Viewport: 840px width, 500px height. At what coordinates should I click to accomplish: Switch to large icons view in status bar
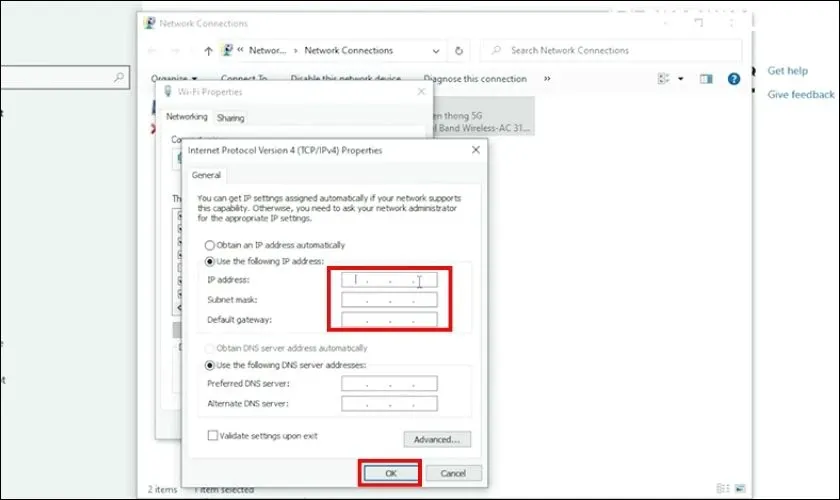[740, 488]
